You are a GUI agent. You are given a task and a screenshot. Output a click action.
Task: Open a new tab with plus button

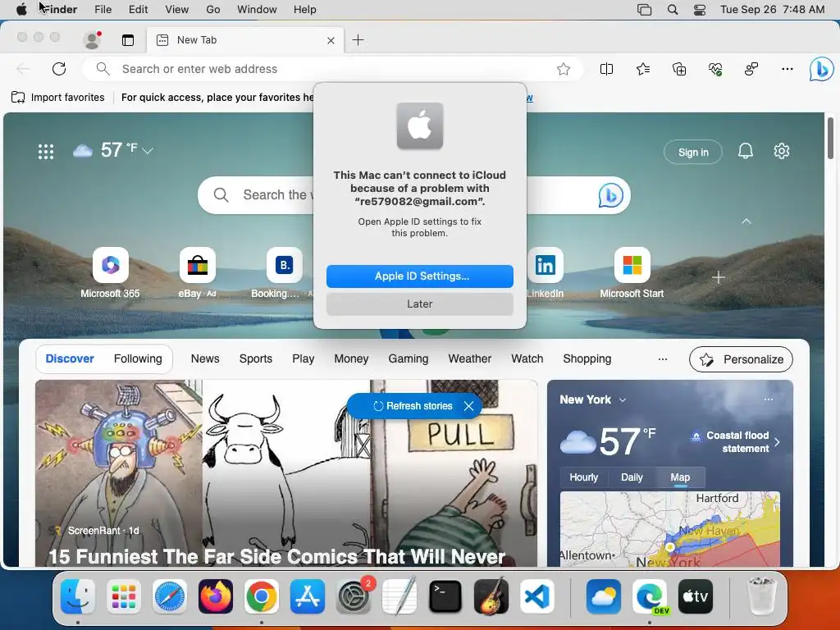358,39
